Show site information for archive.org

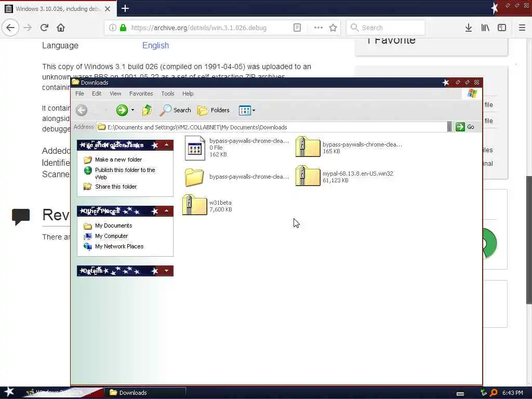tap(112, 28)
